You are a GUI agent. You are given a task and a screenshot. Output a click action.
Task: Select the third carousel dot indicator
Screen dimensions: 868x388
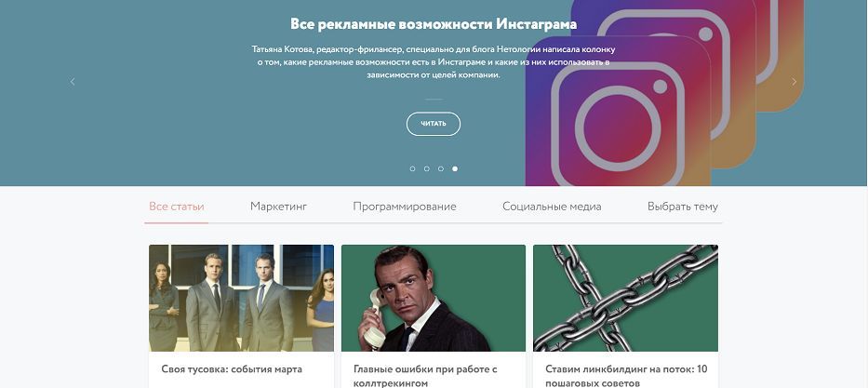pos(441,168)
